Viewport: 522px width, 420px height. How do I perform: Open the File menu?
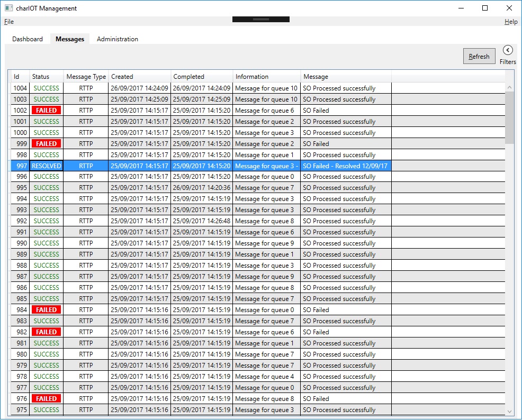tap(9, 22)
